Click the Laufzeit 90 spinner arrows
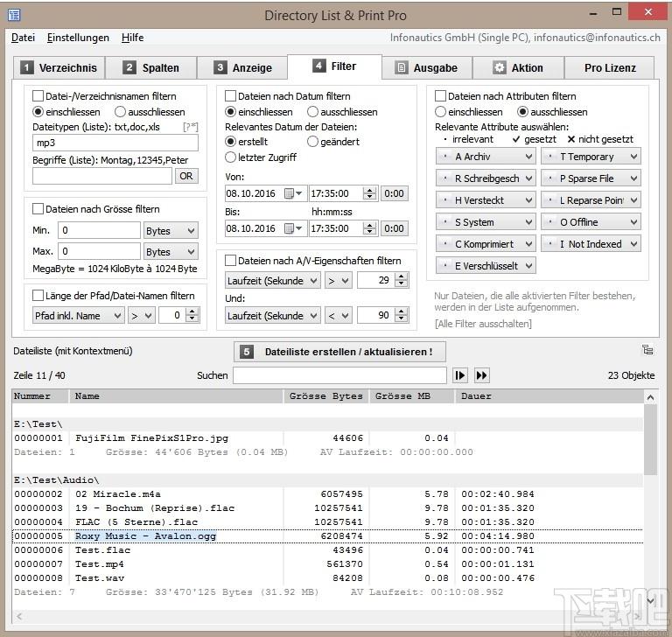This screenshot has width=672, height=637. pyautogui.click(x=401, y=316)
